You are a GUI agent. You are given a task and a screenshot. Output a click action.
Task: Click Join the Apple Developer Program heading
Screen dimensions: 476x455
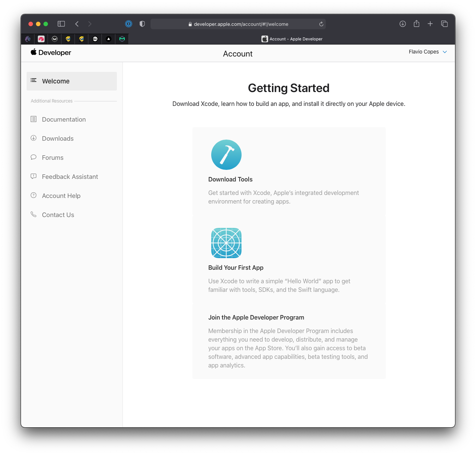coord(256,317)
